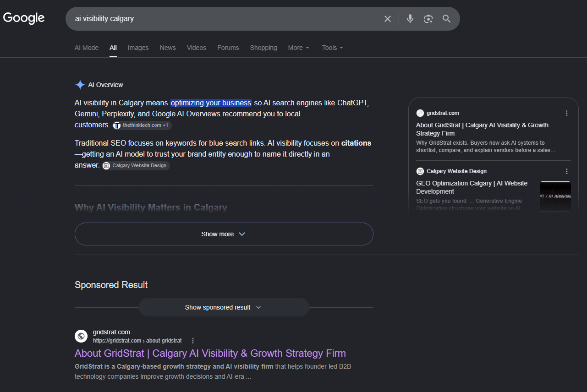Image resolution: width=587 pixels, height=392 pixels.
Task: Expand the More dropdown menu
Action: pyautogui.click(x=299, y=48)
